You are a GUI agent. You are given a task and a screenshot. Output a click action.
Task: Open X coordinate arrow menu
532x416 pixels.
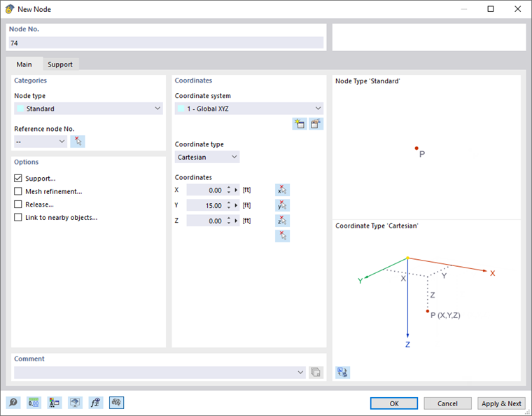point(236,190)
